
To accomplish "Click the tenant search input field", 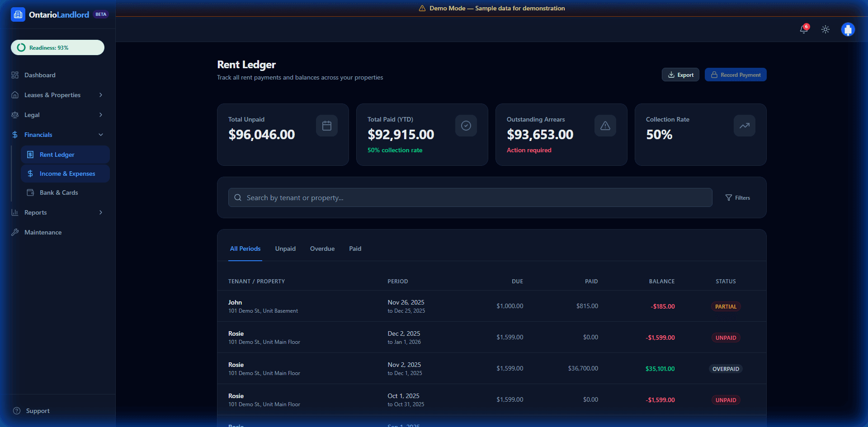I will point(470,197).
